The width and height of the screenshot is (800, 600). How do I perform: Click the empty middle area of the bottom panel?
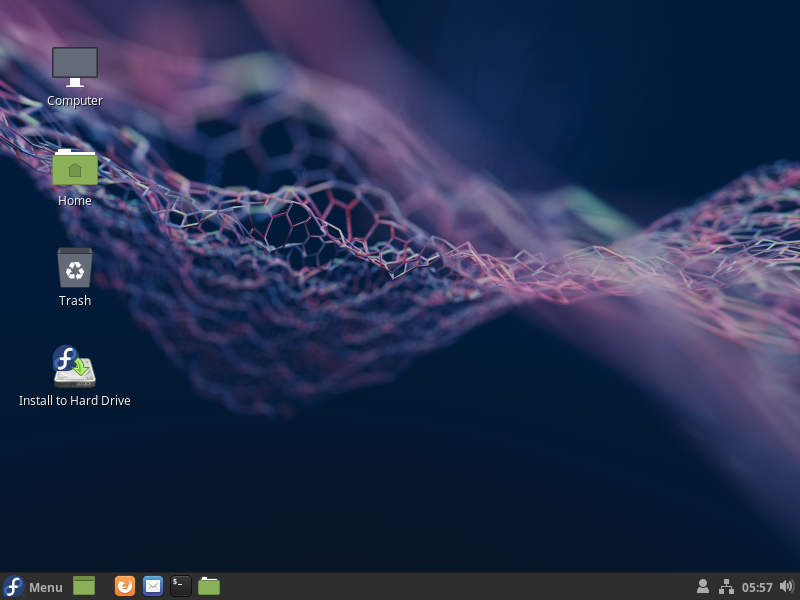coord(450,586)
